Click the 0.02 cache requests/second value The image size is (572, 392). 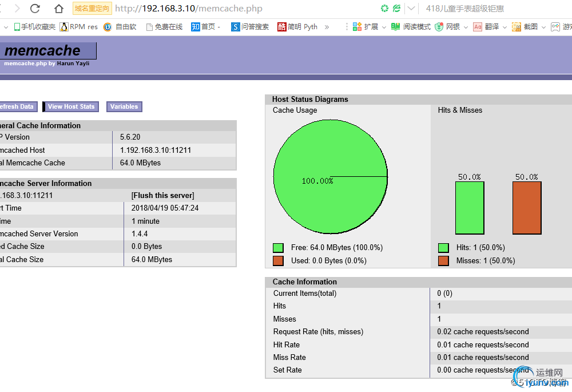483,331
